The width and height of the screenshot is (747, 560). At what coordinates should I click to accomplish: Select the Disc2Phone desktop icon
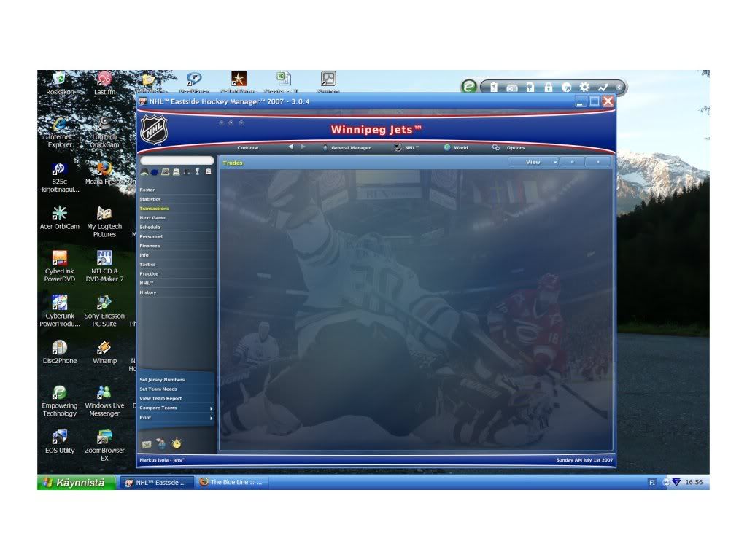point(60,352)
